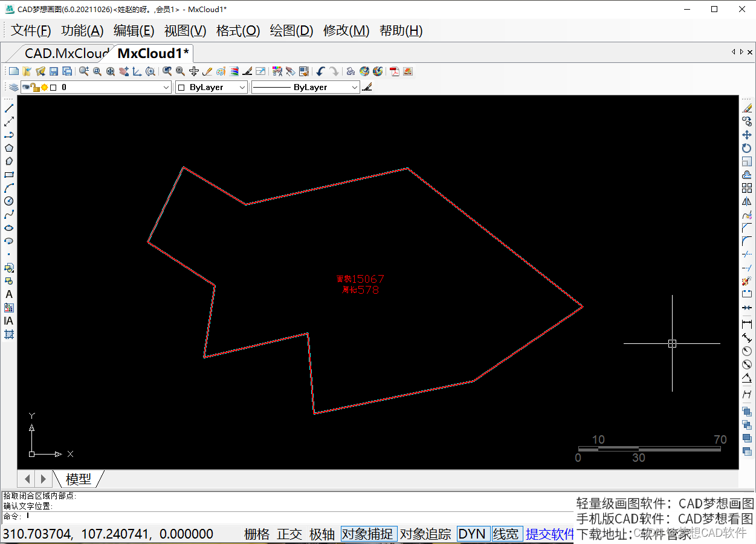Select the Polyline tool in left toolbar
Screen dimensions: 756x544
point(9,135)
